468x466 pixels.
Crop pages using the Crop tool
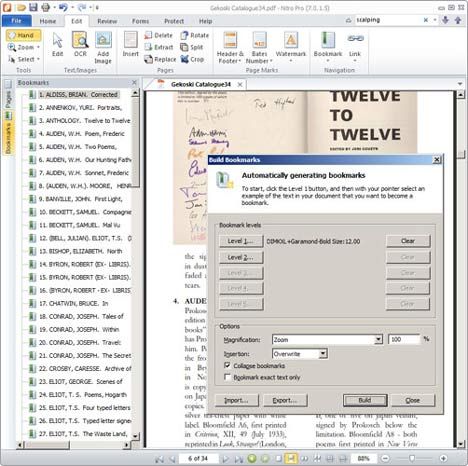click(x=192, y=59)
